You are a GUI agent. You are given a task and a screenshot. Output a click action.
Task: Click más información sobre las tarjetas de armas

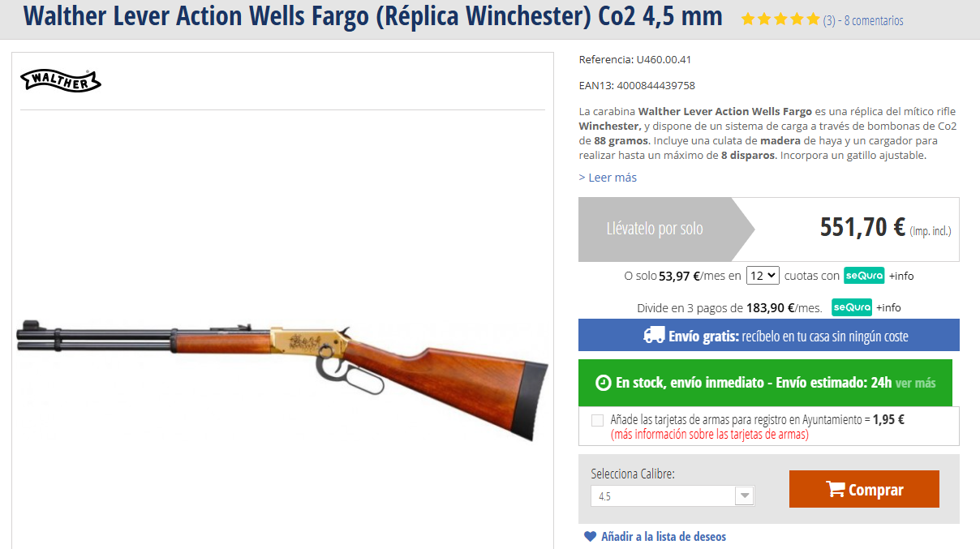coord(710,434)
